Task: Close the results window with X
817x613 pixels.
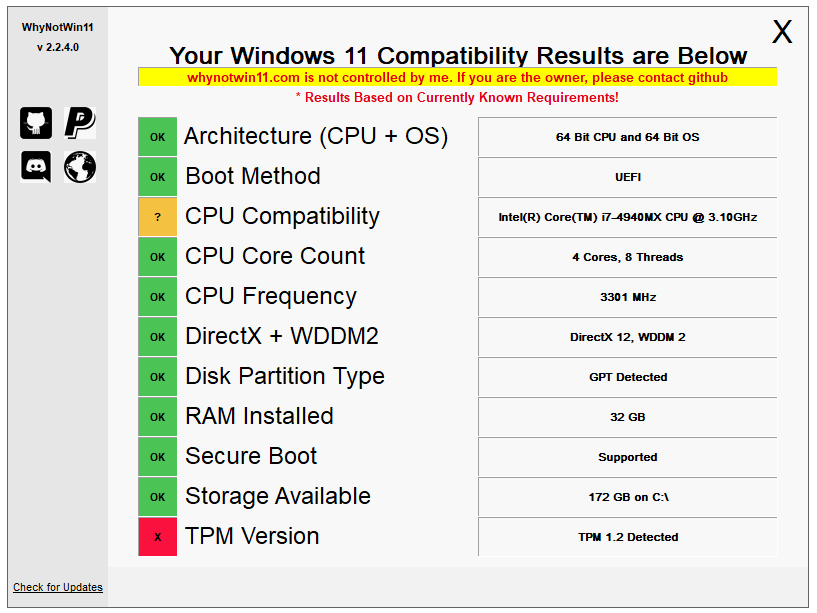Action: [782, 32]
